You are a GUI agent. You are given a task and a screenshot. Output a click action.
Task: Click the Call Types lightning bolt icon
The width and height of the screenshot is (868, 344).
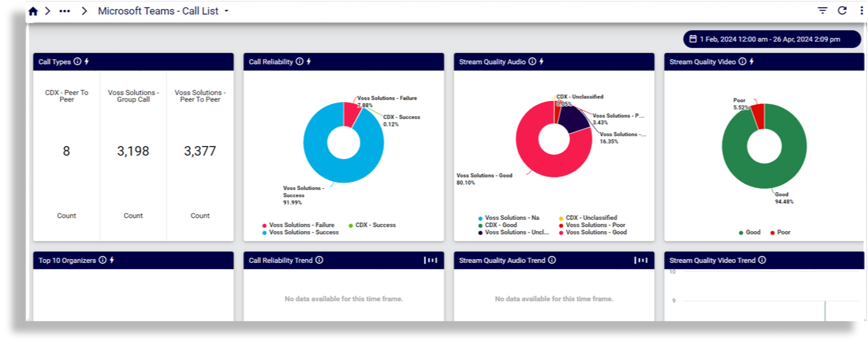pyautogui.click(x=87, y=61)
